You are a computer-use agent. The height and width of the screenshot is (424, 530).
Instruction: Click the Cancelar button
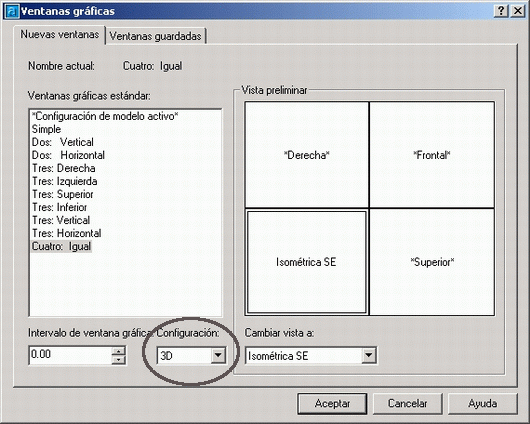click(408, 403)
